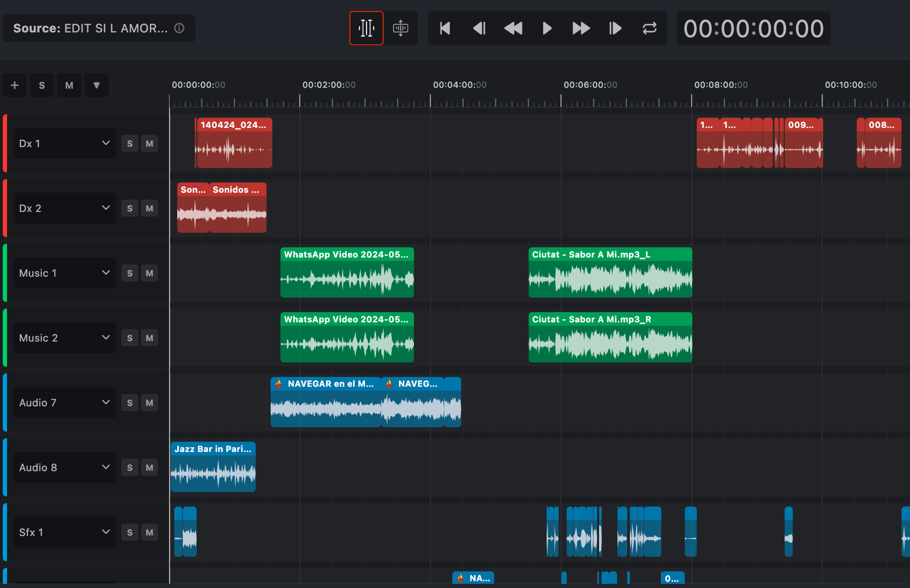Click the fast forward icon
Viewport: 910px width, 588px height.
[581, 28]
